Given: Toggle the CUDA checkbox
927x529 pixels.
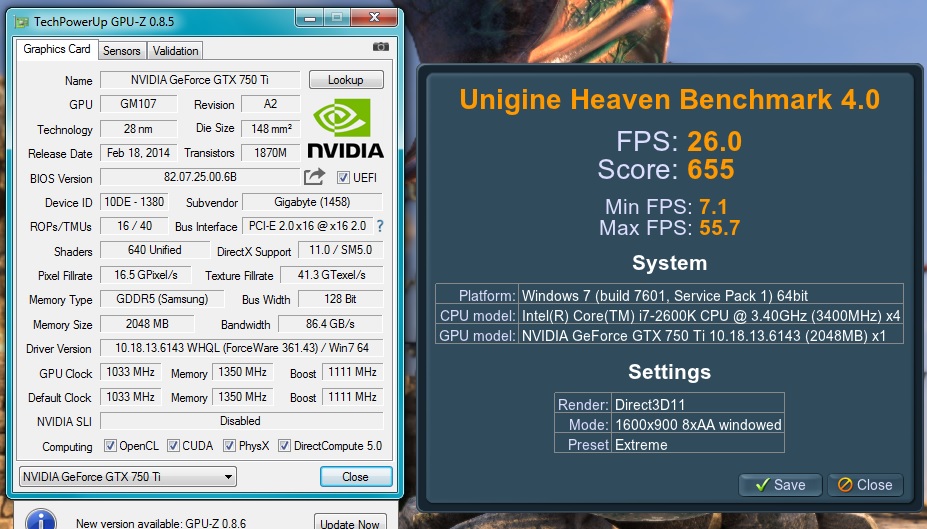Looking at the screenshot, I should pos(173,446).
